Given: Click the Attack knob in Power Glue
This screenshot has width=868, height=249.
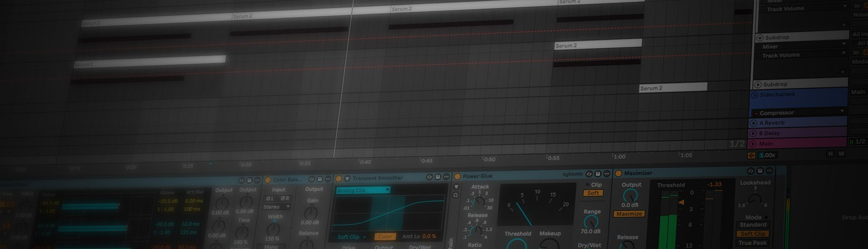Looking at the screenshot, I should (479, 202).
